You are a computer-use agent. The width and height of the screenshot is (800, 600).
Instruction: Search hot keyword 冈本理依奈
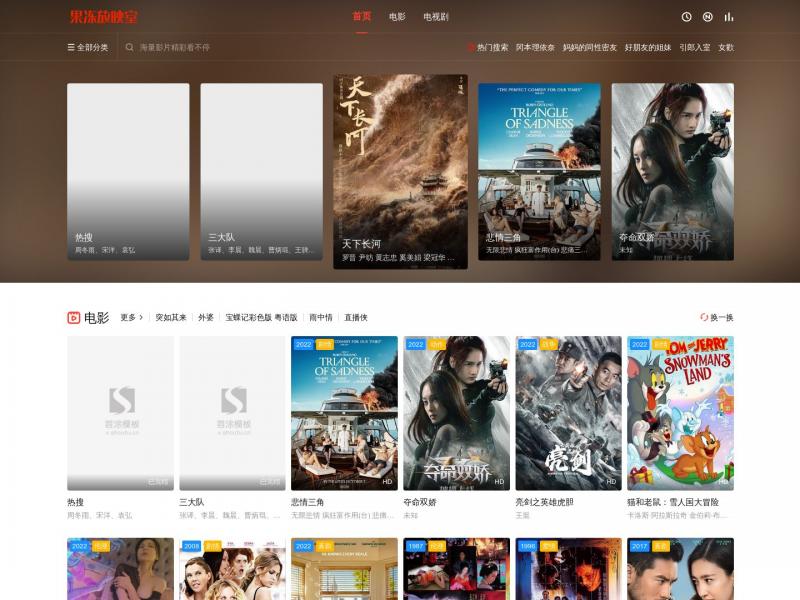[535, 47]
